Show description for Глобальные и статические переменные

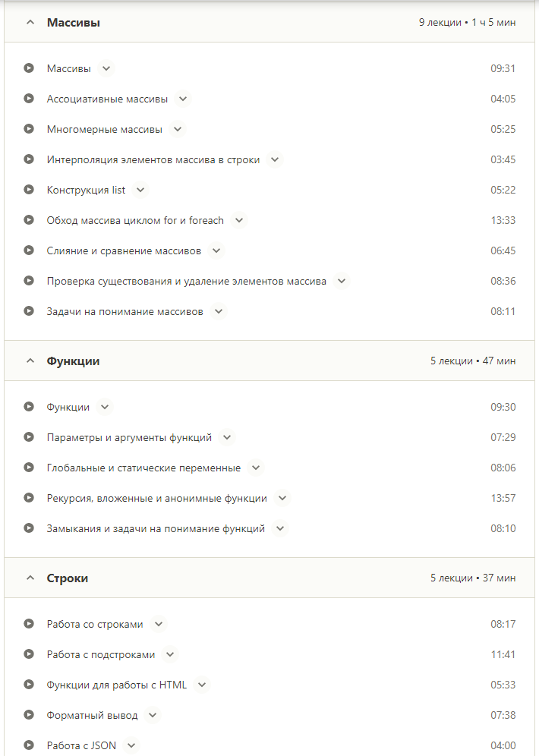256,468
